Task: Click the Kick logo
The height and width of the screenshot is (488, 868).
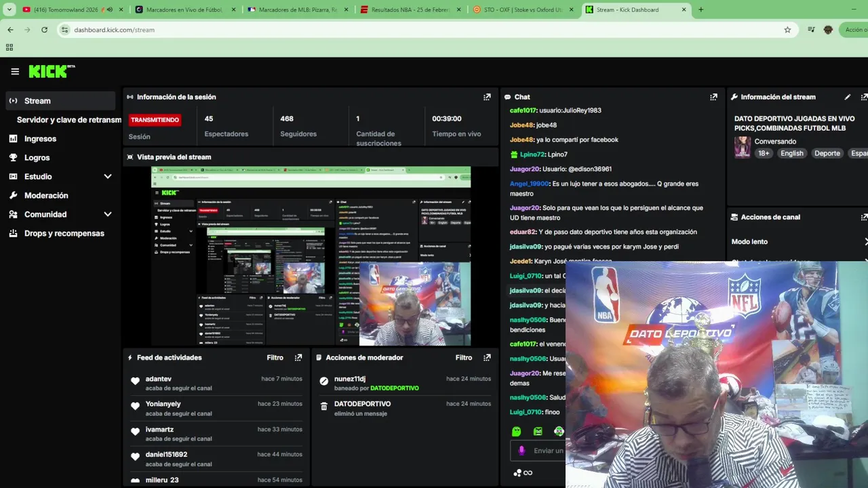Action: pyautogui.click(x=52, y=71)
